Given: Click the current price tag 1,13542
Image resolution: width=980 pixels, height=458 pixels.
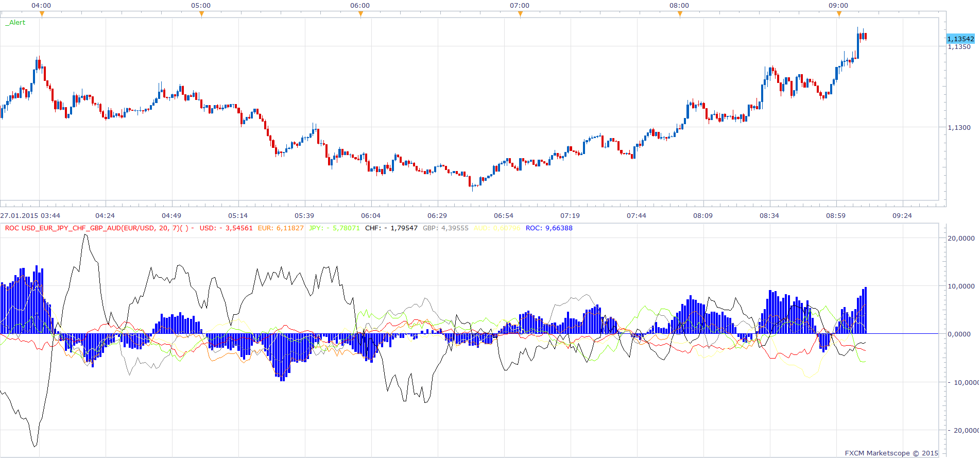Looking at the screenshot, I should click(960, 39).
